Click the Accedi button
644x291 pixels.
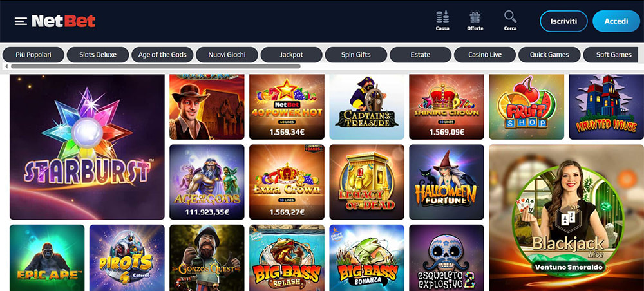[616, 21]
